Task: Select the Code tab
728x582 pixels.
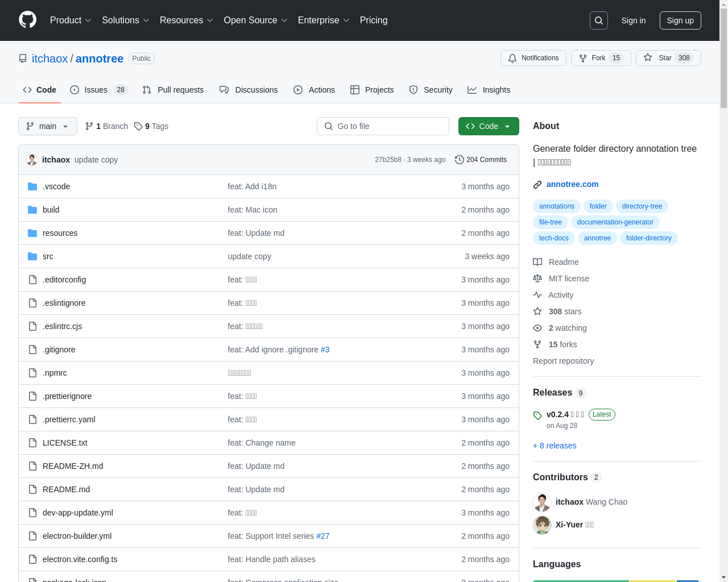Action: (39, 90)
